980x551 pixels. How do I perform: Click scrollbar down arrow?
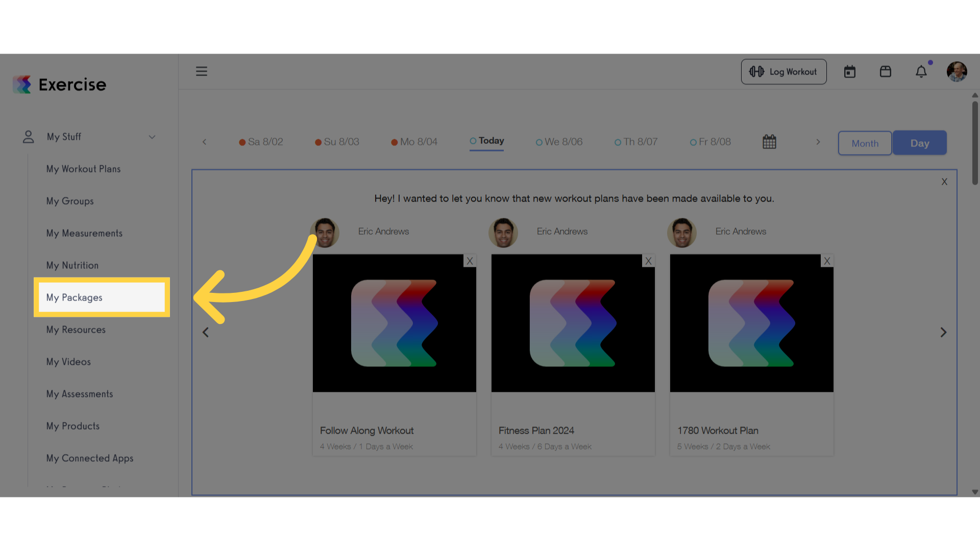pos(975,492)
